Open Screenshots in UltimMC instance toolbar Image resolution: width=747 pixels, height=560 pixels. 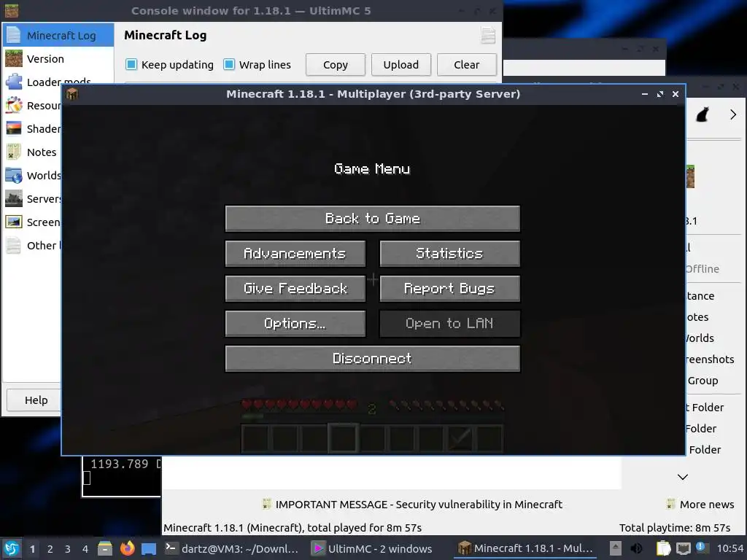pyautogui.click(x=710, y=359)
